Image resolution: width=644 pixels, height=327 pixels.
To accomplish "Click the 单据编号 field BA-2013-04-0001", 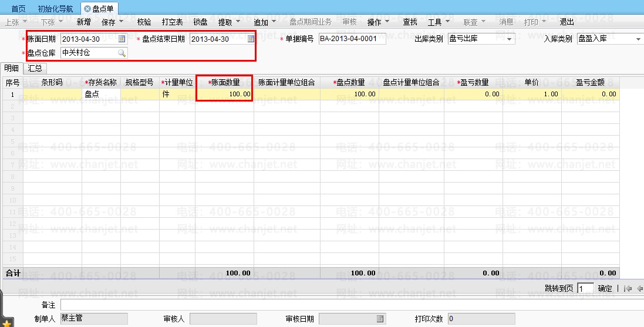I will [352, 39].
